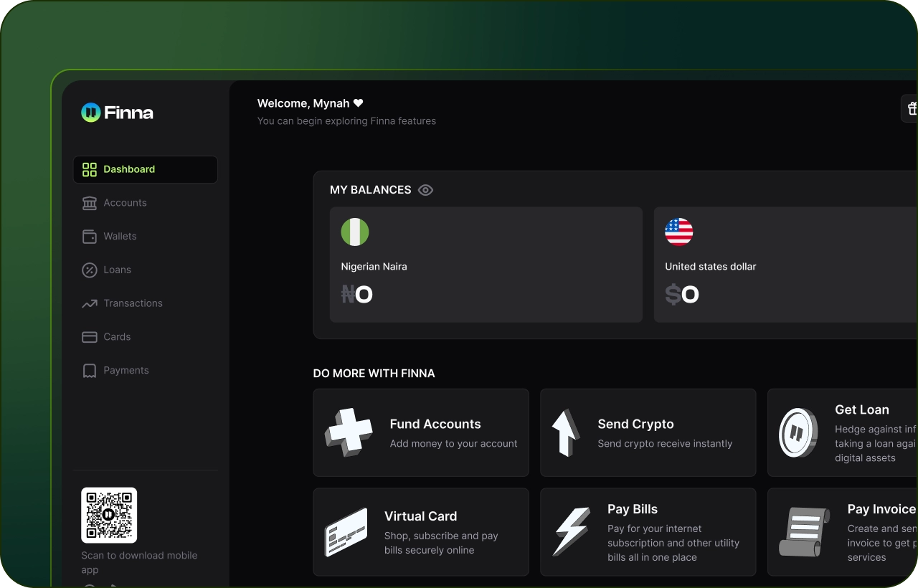
Task: Go to Accounts in the sidebar
Action: pos(125,203)
